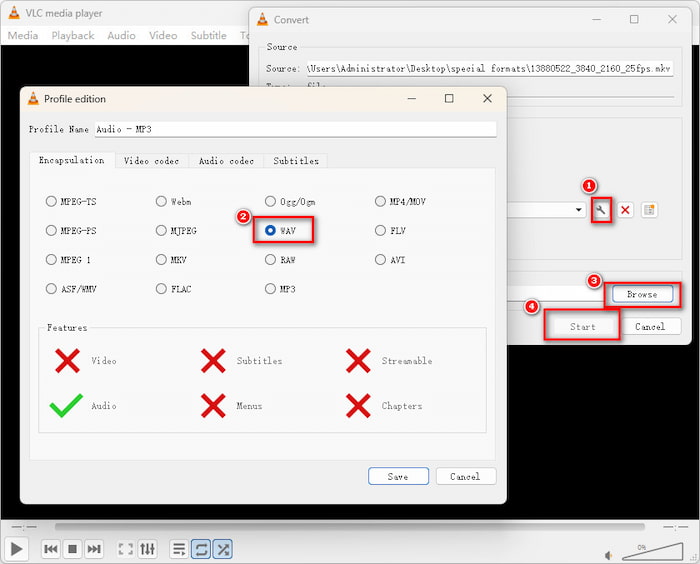Screen dimensions: 700x564
Task: Select the ASF/WMV encapsulation
Action: pyautogui.click(x=71, y=289)
